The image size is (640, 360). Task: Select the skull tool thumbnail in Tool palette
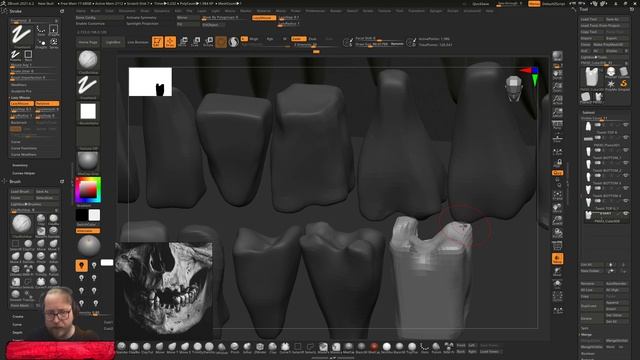click(611, 73)
